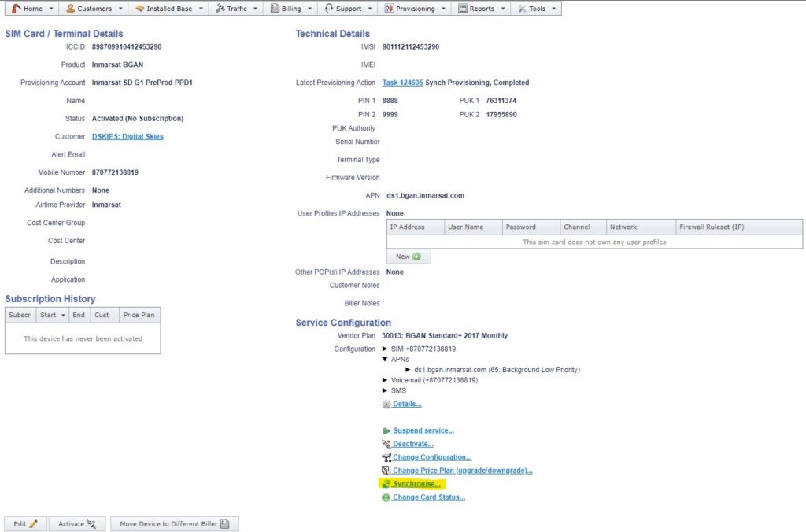Click the Change Price Plan icon
The image size is (806, 532).
386,471
